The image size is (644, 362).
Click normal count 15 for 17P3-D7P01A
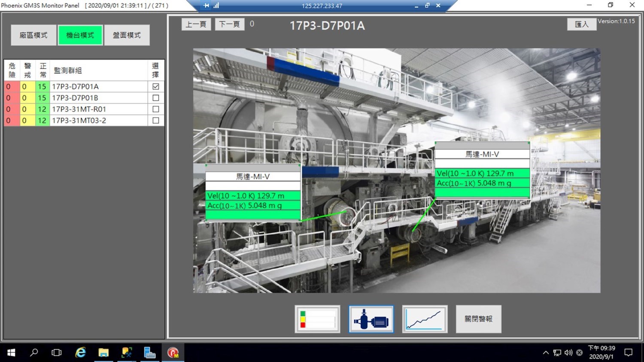[x=42, y=86]
